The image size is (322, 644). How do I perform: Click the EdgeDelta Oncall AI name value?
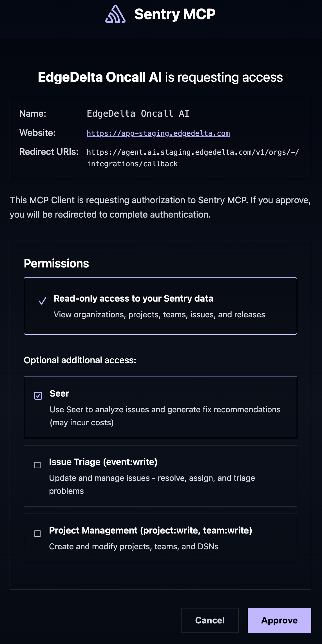click(x=138, y=114)
